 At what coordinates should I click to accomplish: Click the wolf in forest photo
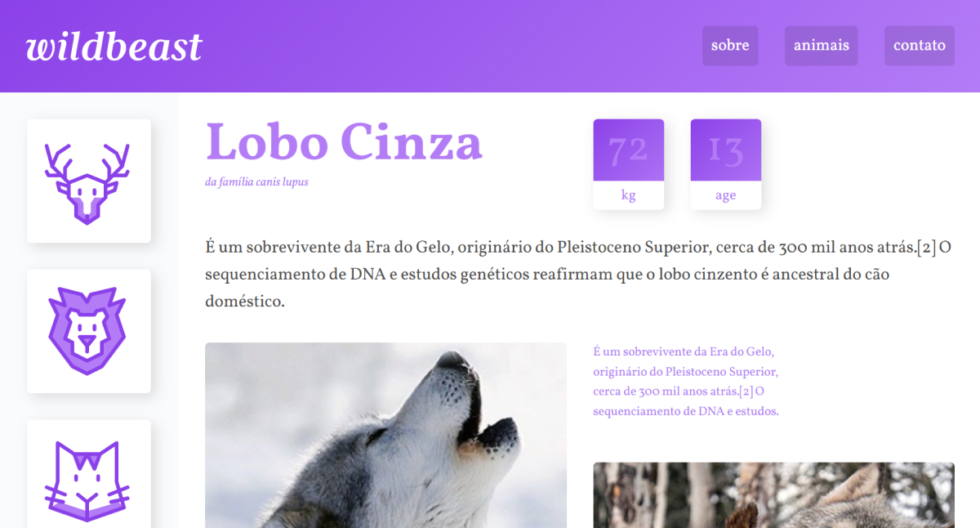pos(774,495)
